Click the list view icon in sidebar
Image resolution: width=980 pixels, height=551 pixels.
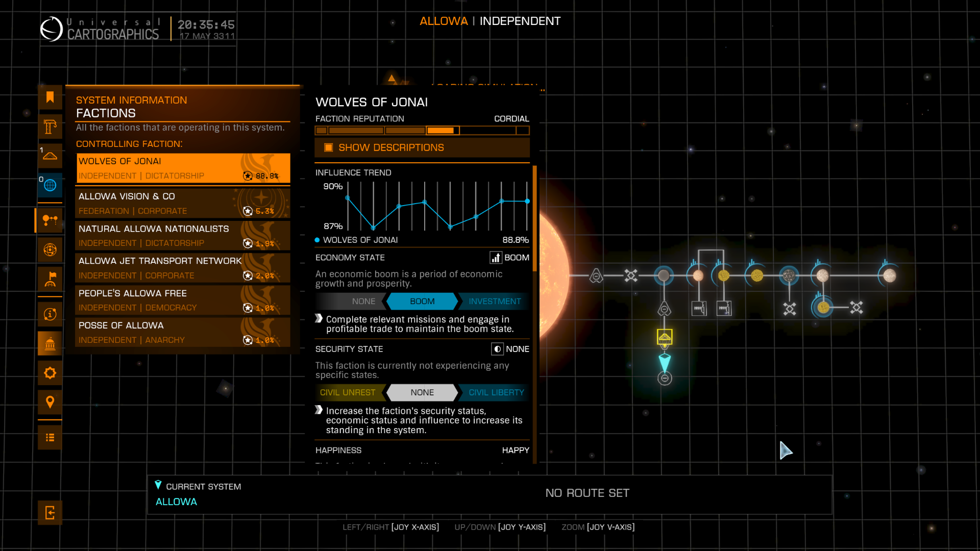(x=50, y=438)
